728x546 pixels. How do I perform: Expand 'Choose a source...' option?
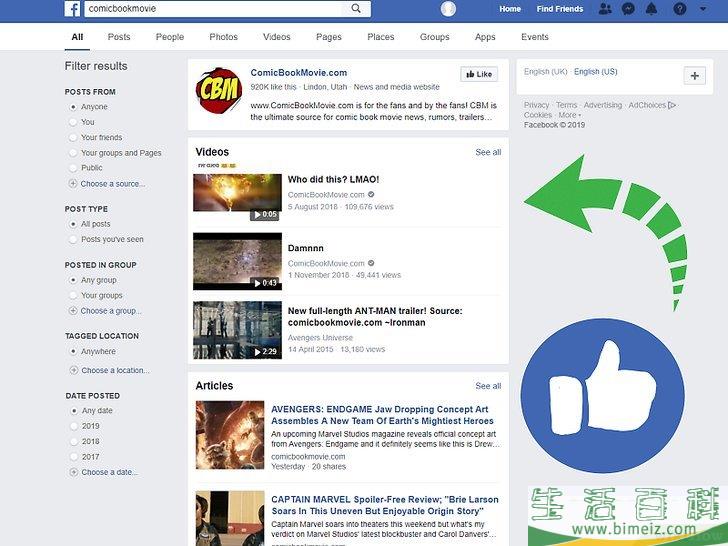coord(108,184)
